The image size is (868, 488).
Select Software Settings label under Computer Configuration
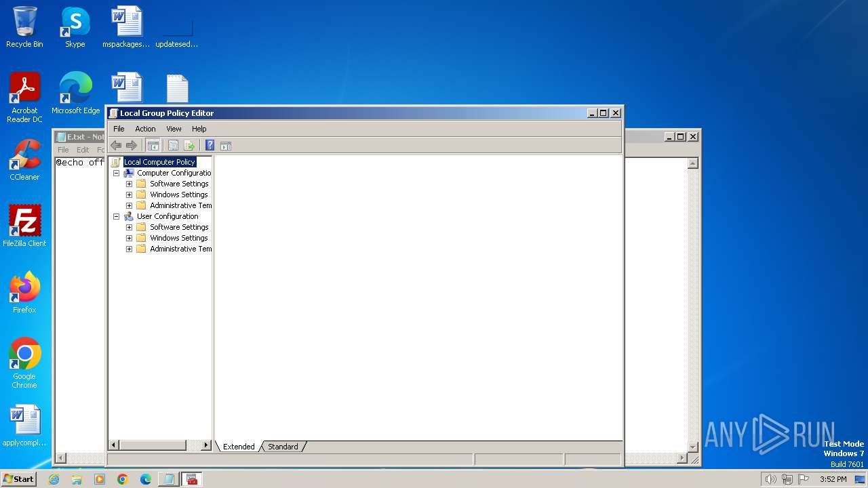click(x=179, y=184)
